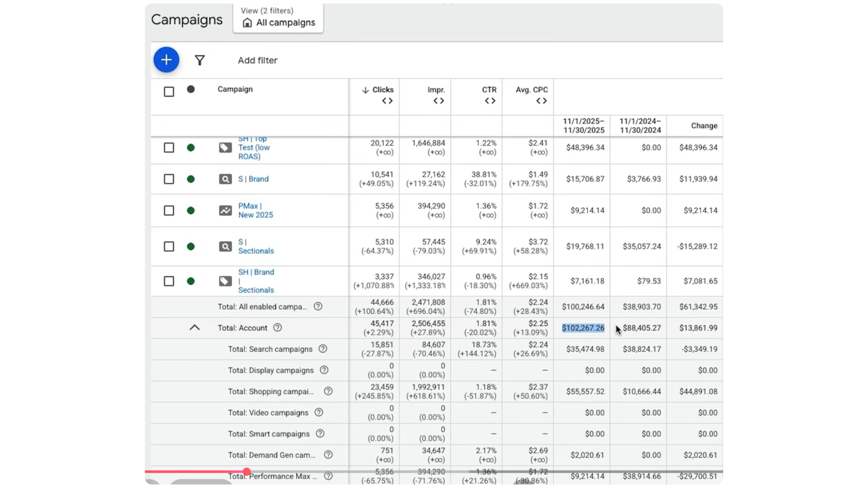Click the blue plus new campaign button
The image size is (868, 488).
(x=166, y=60)
